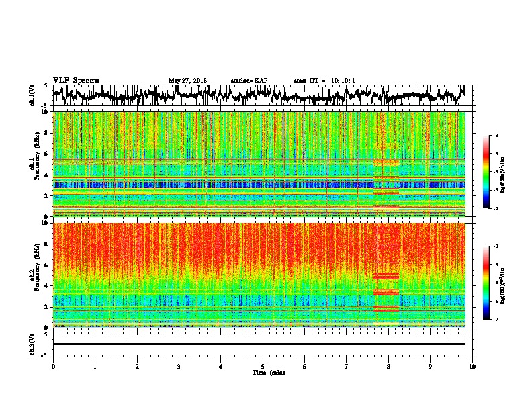This screenshot has height=411, width=532.
Task: Click the time axis tick label "7"
Action: tap(347, 367)
